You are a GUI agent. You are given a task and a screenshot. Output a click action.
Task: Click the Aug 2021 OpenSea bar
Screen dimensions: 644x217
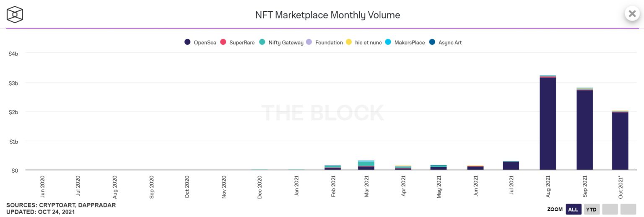coord(548,124)
